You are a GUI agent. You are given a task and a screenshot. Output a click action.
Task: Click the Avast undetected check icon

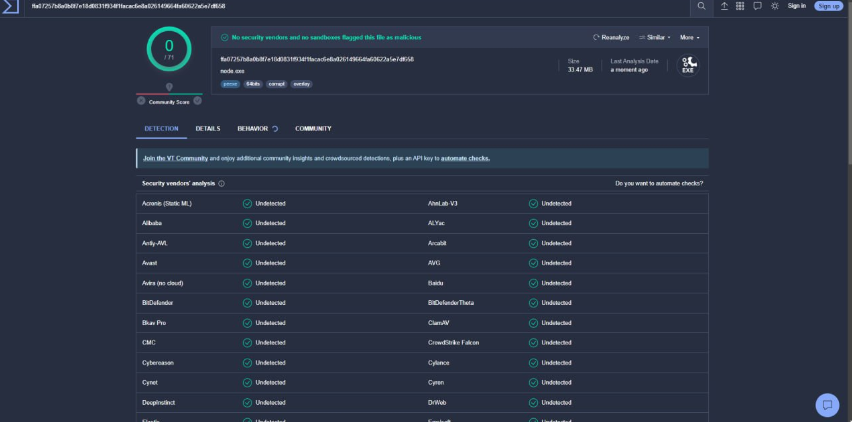pos(247,263)
